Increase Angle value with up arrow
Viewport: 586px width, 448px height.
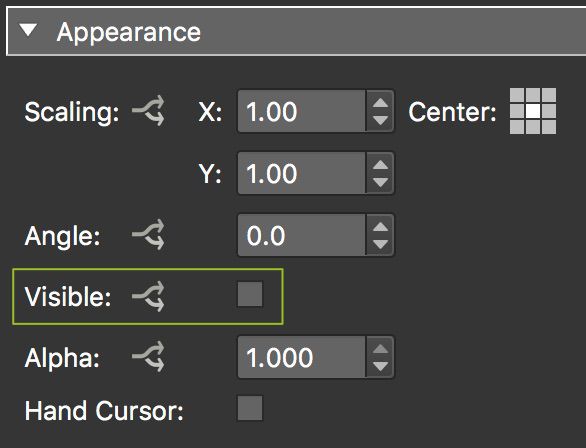click(380, 226)
